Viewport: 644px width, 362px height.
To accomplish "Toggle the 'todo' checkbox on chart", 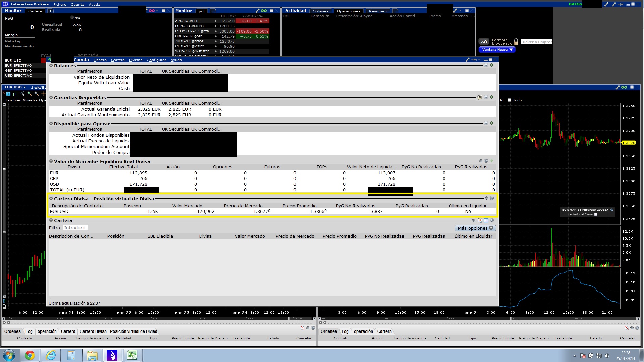I will point(509,100).
